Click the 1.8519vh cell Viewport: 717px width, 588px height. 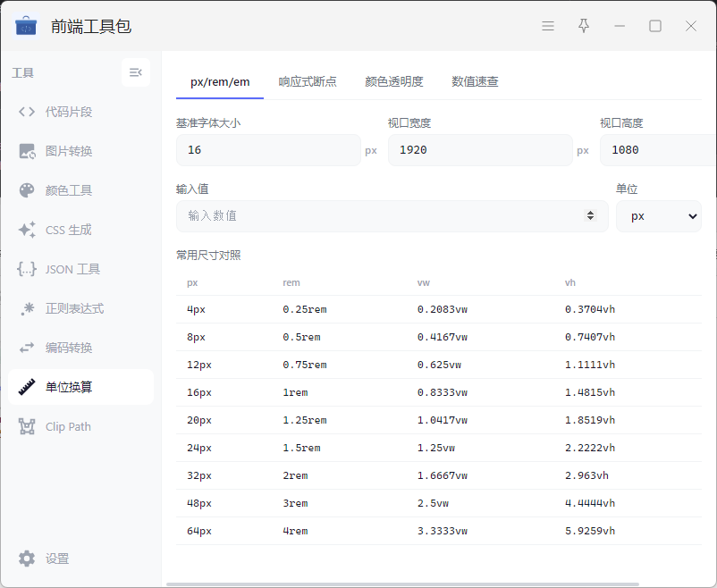coord(590,420)
